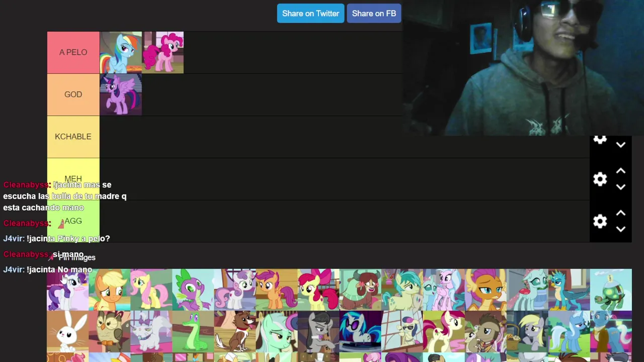Choose Derpy with the muffins image
This screenshot has height=362, width=644.
(527, 331)
